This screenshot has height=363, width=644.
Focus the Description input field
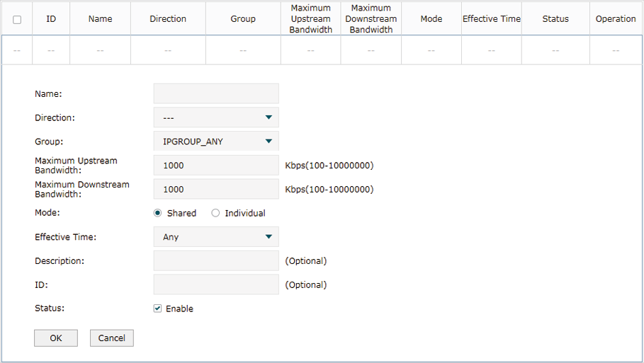[216, 260]
